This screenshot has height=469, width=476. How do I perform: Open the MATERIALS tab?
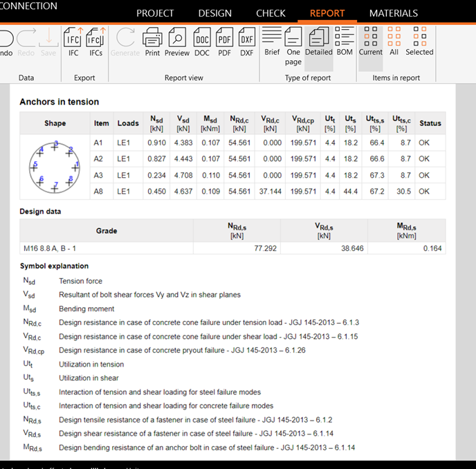pos(393,13)
